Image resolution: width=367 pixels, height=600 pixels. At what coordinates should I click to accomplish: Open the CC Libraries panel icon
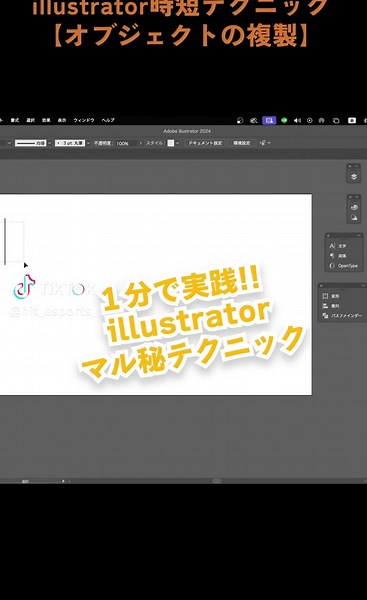(x=354, y=207)
